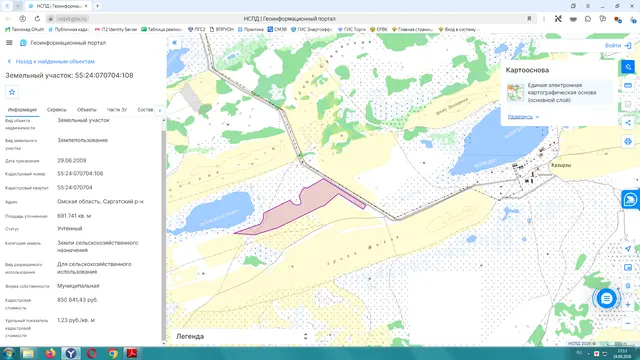Open a new browser tab
Image resolution: width=640 pixels, height=360 pixels.
point(97,6)
